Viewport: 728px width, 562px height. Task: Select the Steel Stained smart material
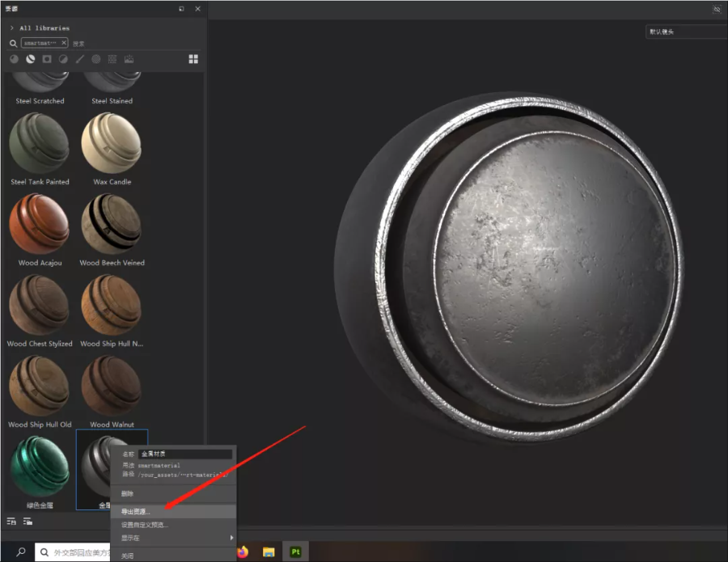(x=112, y=88)
